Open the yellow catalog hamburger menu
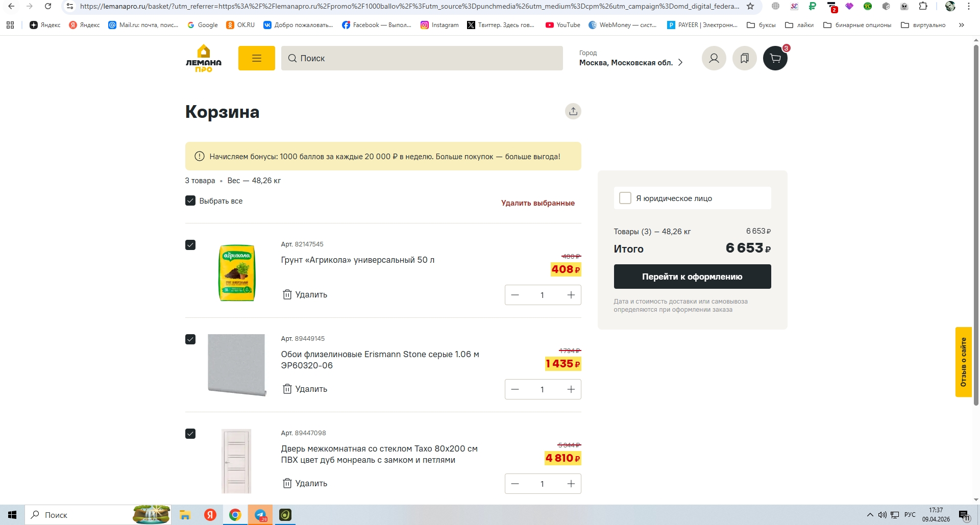The image size is (980, 525). 257,58
